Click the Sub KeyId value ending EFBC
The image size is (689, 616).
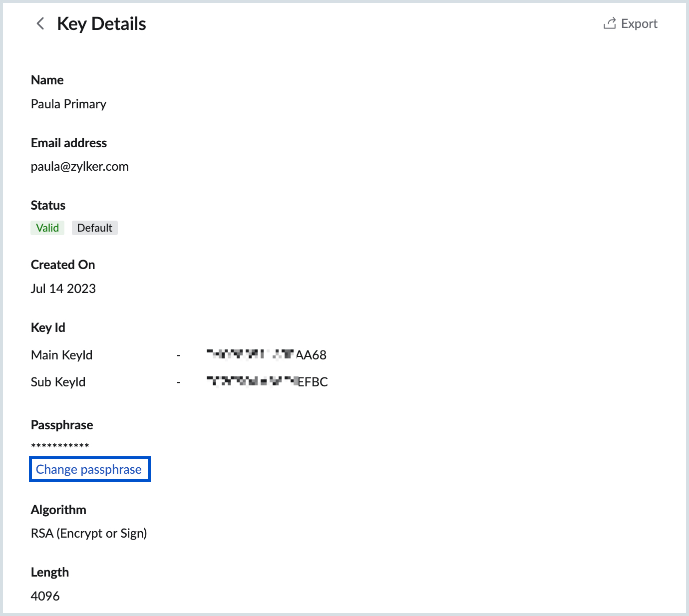coord(267,382)
